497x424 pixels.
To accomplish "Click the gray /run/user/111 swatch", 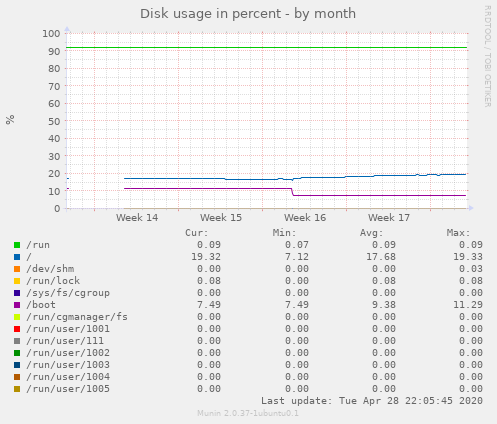I will pyautogui.click(x=17, y=341).
